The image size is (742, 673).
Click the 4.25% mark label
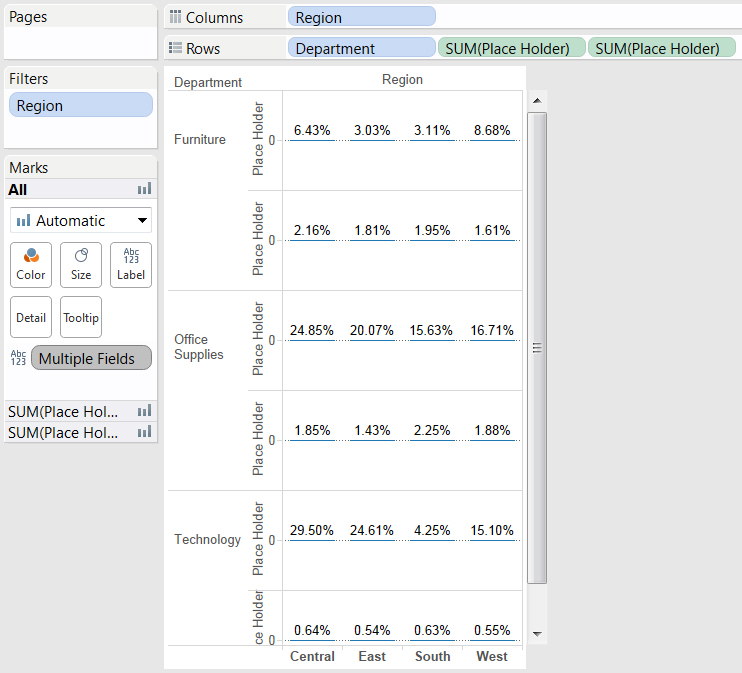(432, 531)
